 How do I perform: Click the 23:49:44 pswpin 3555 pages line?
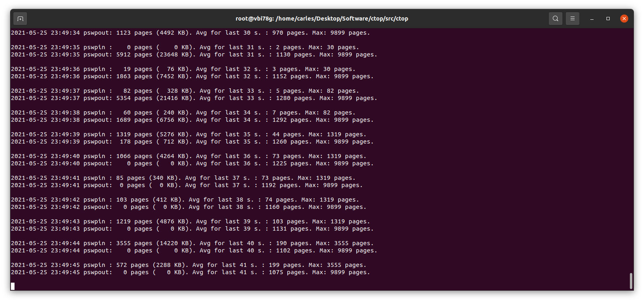(x=192, y=243)
